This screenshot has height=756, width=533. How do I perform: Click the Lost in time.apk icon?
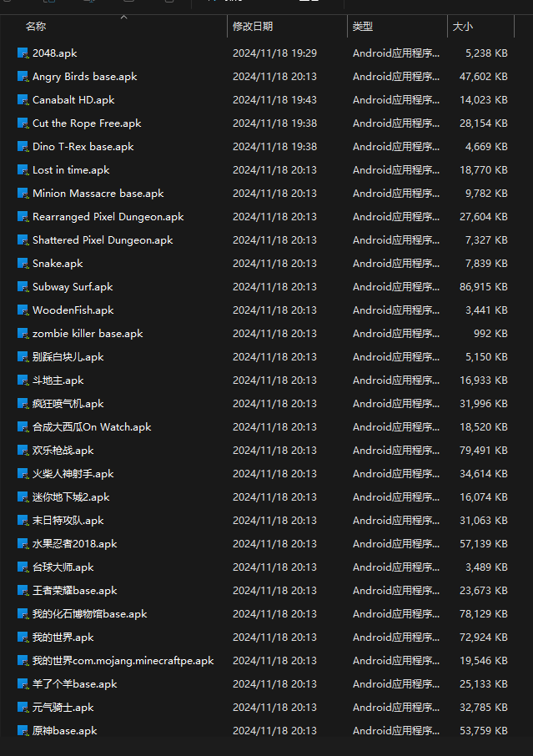tap(23, 170)
